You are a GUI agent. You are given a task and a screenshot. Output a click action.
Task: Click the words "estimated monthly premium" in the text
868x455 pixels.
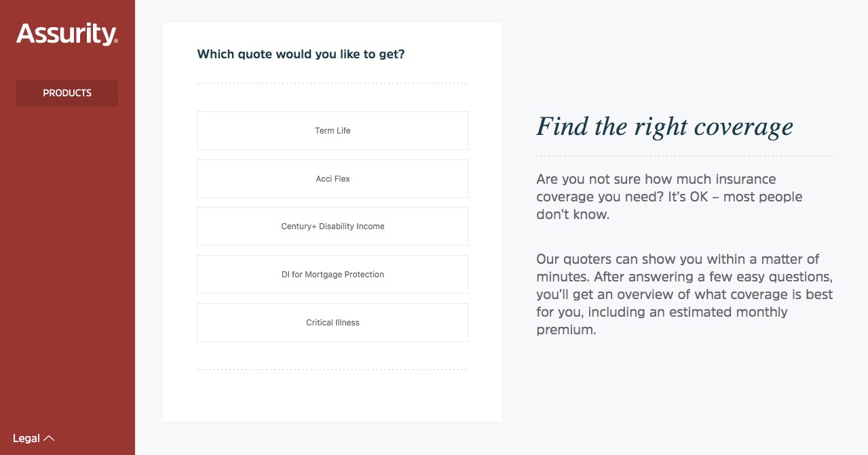point(662,321)
